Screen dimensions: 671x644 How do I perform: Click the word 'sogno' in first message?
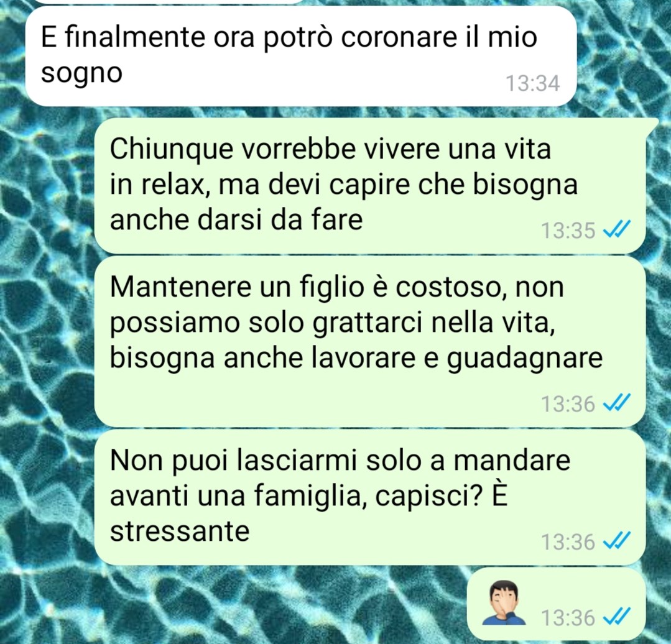(81, 74)
